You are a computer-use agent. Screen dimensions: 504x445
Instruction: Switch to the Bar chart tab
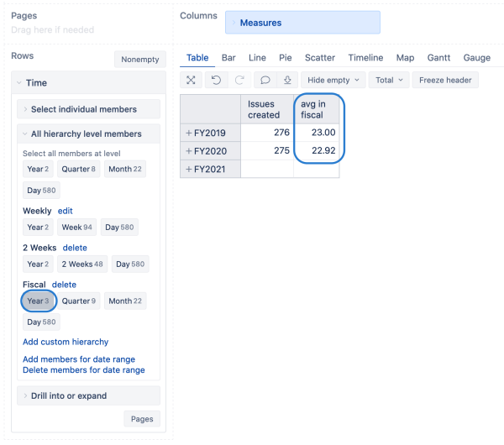[228, 58]
